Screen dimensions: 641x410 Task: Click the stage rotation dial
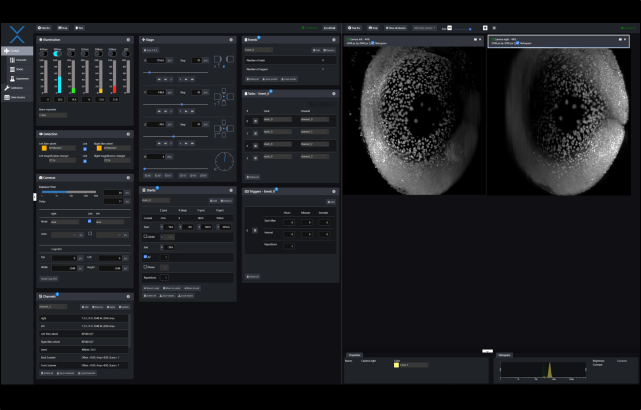click(x=226, y=160)
